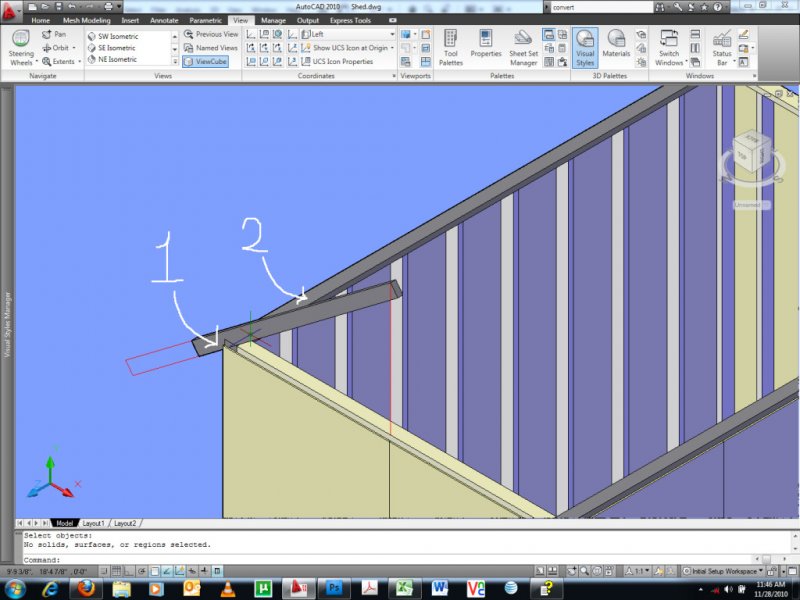Switch to the Mesh Modeling tab

(87, 20)
